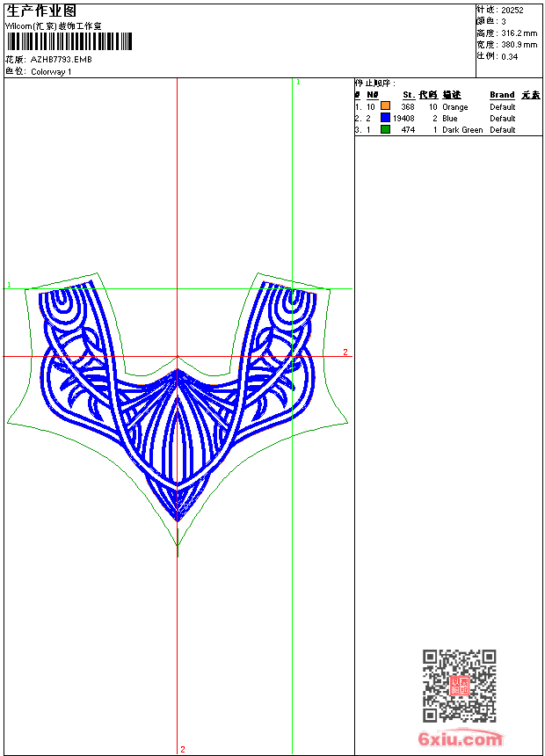The image size is (545, 756).
Task: Click the blue embroidery collar design
Action: (178, 400)
